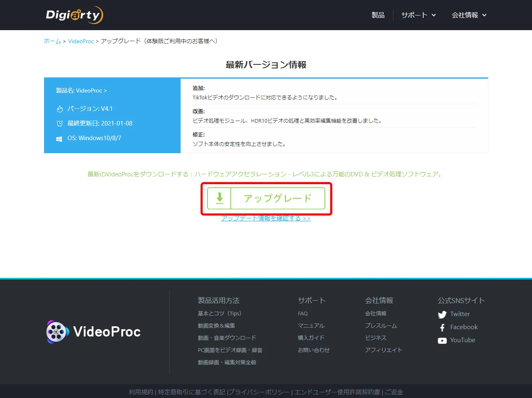This screenshot has height=398, width=532.
Task: Click the Facebook f icon
Action: [442, 328]
